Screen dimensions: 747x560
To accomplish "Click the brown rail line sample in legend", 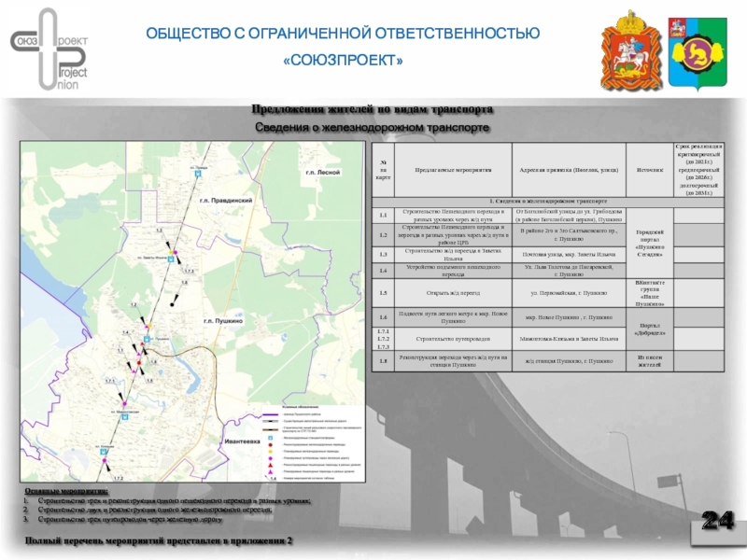I will click(x=271, y=429).
